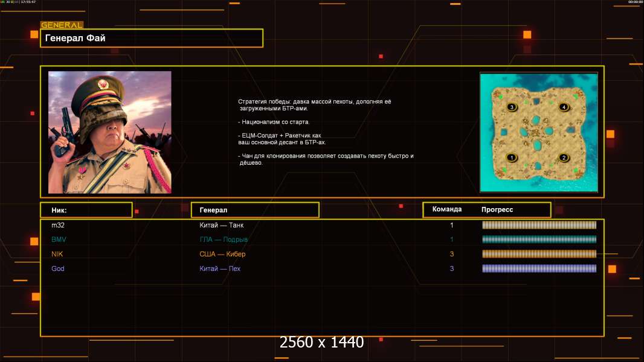Image resolution: width=644 pixels, height=362 pixels.
Task: Select player name NIK
Action: pos(57,254)
